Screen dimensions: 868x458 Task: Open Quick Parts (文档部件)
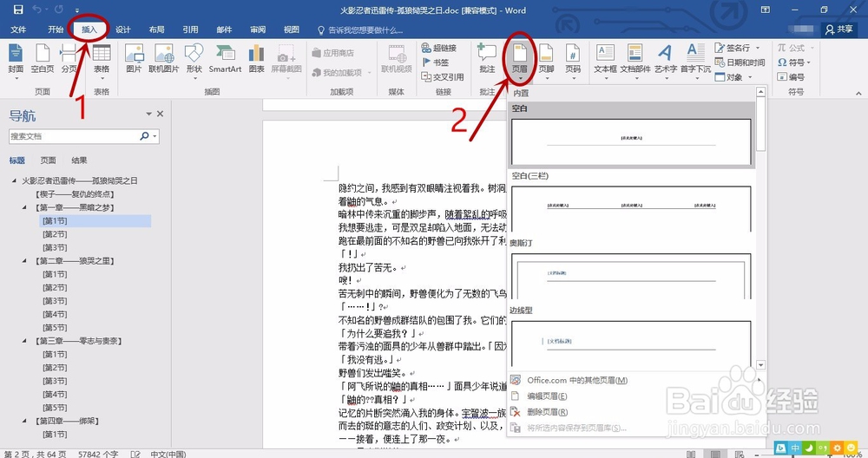tap(635, 60)
